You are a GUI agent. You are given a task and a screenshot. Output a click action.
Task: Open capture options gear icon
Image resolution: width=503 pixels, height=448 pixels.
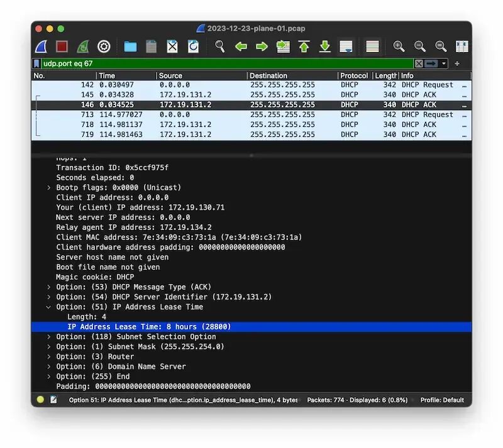click(104, 47)
